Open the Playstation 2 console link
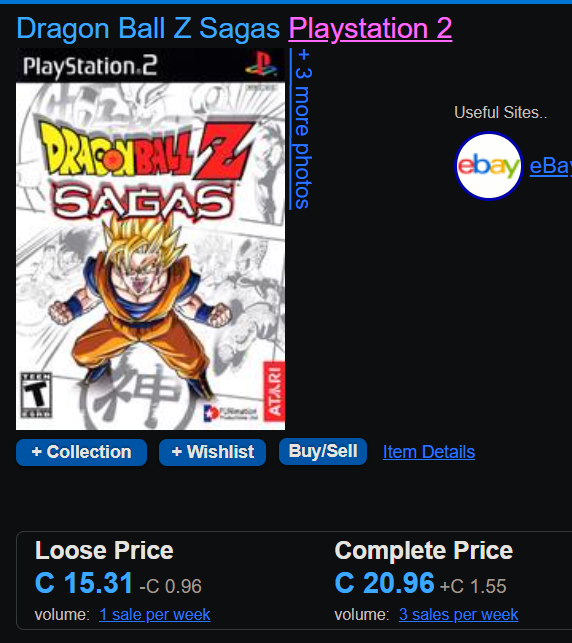The image size is (572, 643). pos(370,29)
